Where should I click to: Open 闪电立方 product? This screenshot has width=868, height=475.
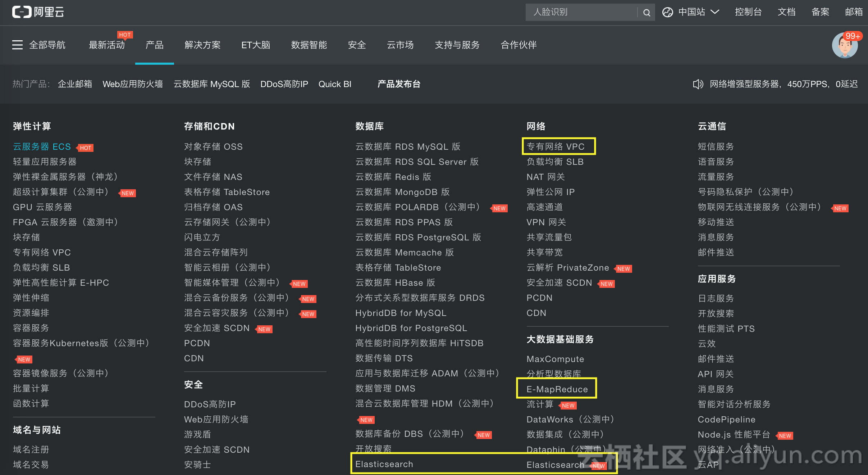coord(202,237)
